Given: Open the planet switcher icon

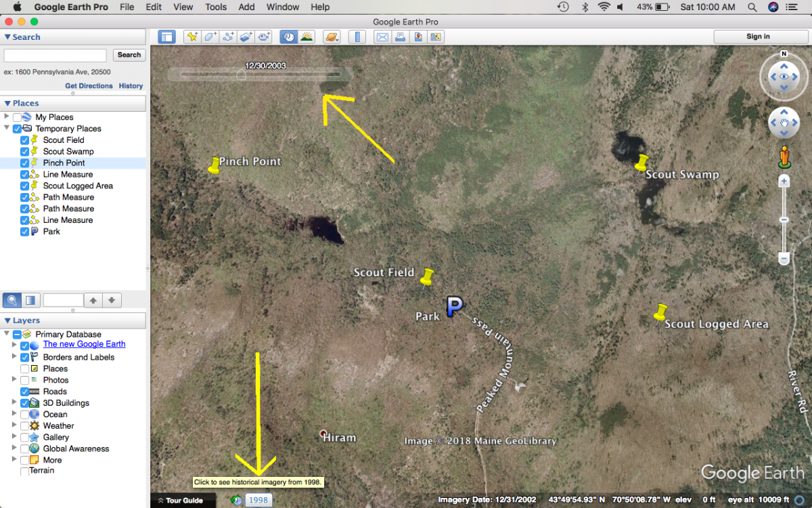Looking at the screenshot, I should [x=332, y=37].
